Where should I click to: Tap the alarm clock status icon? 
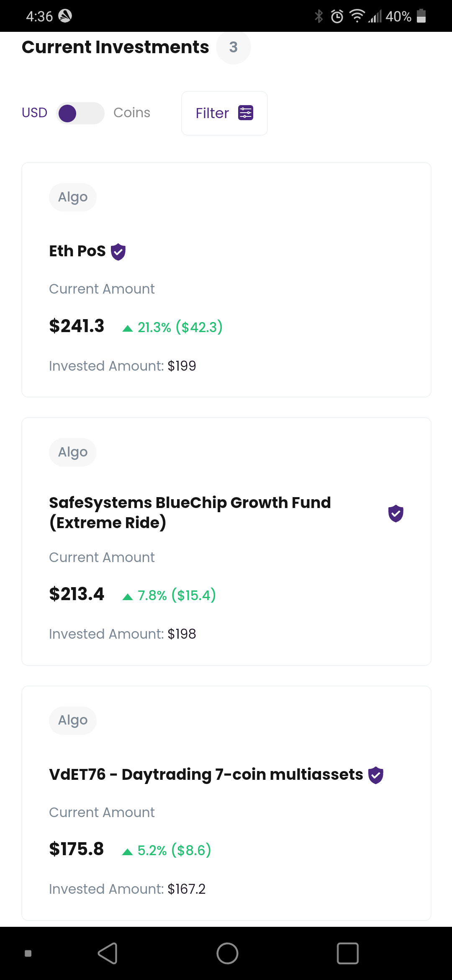(337, 16)
